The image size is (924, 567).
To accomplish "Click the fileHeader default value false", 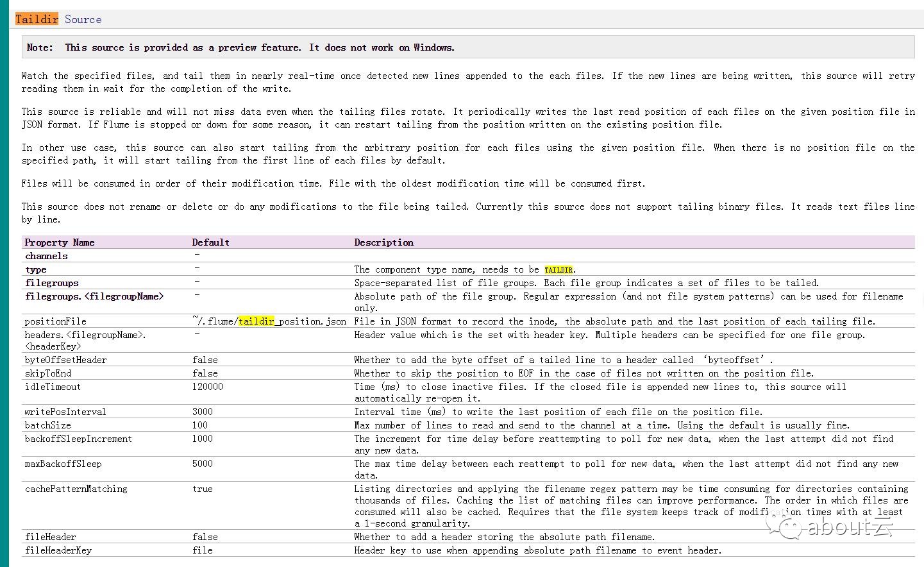I will [x=205, y=537].
